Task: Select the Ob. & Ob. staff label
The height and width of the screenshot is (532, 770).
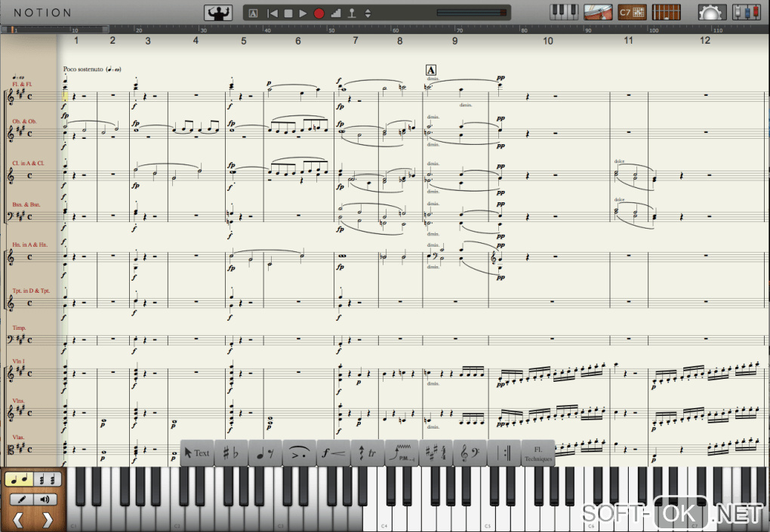Action: (25, 121)
